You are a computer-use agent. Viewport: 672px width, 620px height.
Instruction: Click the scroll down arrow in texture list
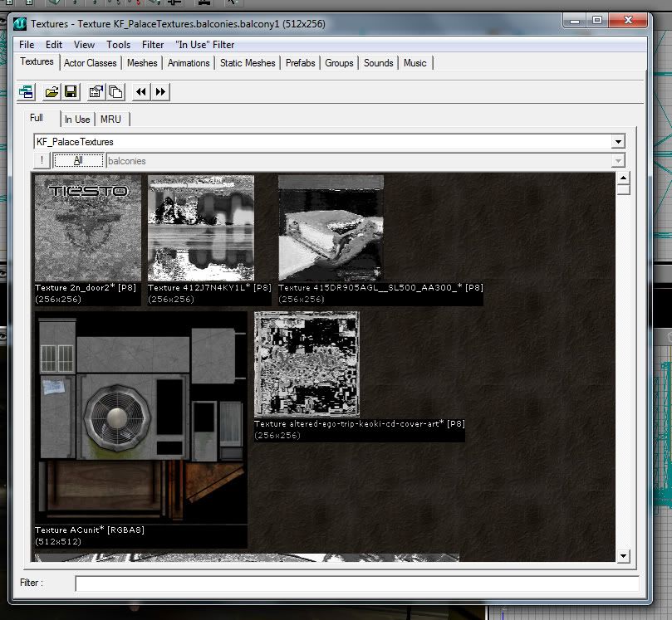click(x=623, y=555)
